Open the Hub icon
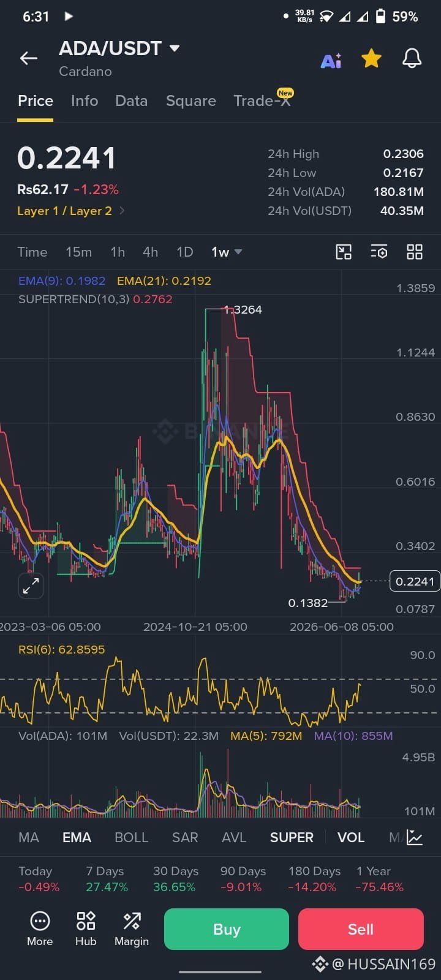The width and height of the screenshot is (441, 980). click(x=86, y=929)
